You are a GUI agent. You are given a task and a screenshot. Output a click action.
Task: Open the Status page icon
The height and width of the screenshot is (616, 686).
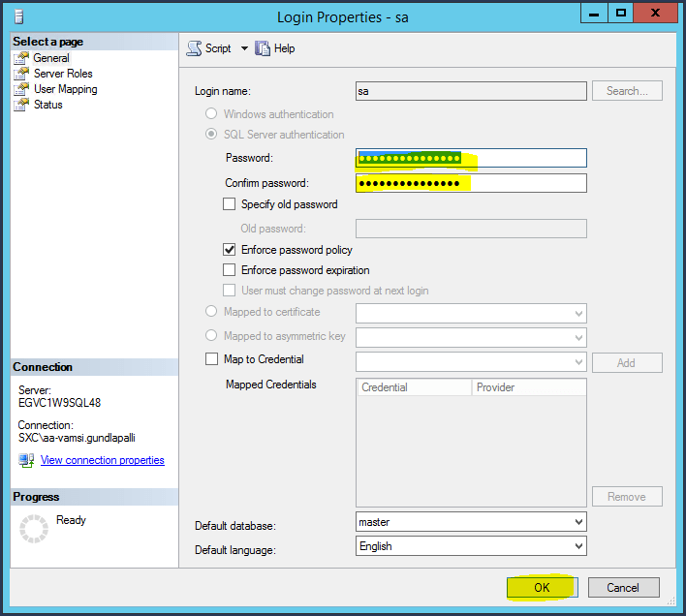point(20,105)
